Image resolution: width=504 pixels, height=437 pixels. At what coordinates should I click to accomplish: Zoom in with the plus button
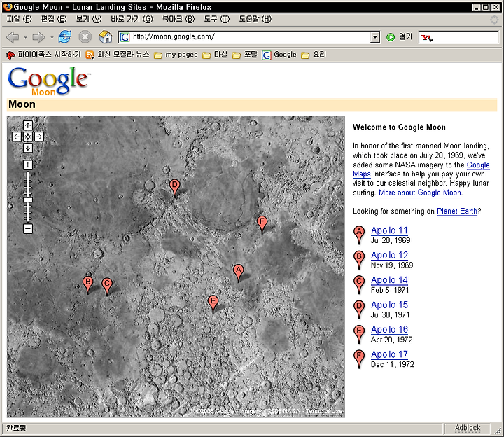(x=28, y=165)
